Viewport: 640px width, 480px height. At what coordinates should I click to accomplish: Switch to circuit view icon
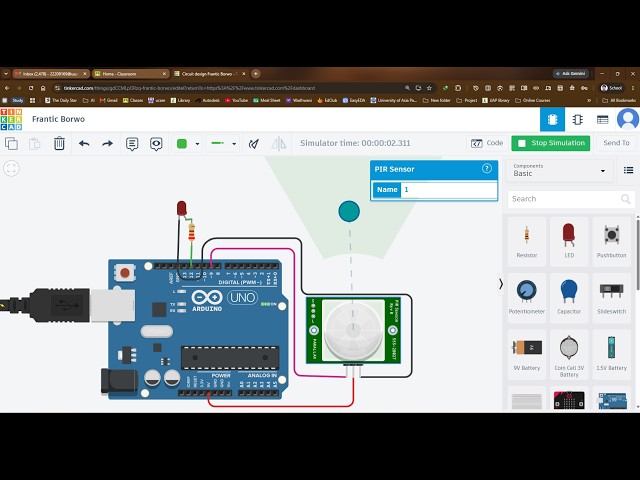(x=552, y=119)
